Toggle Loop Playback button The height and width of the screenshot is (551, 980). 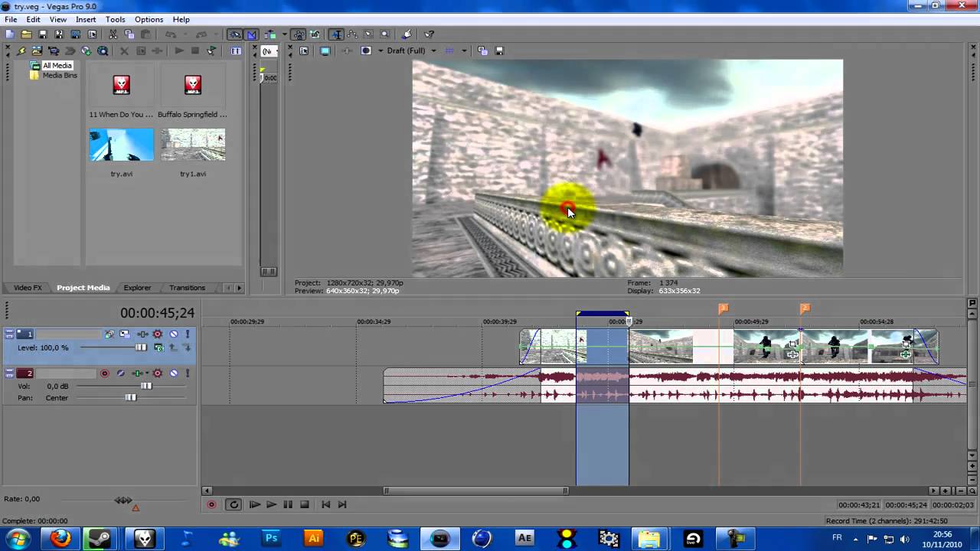(x=234, y=504)
